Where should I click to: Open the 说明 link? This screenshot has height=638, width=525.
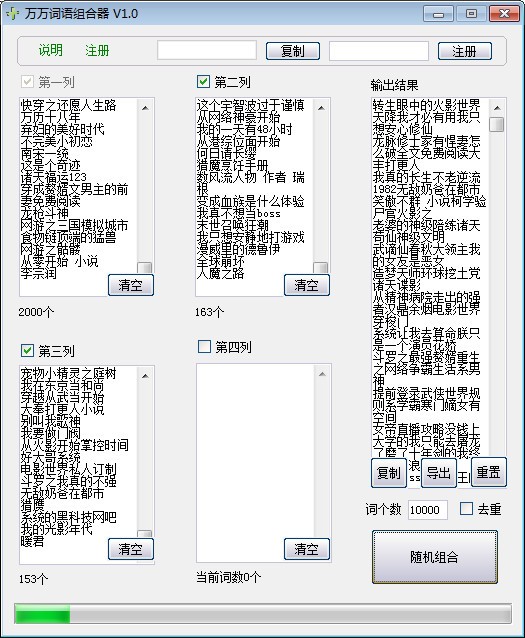tap(51, 50)
